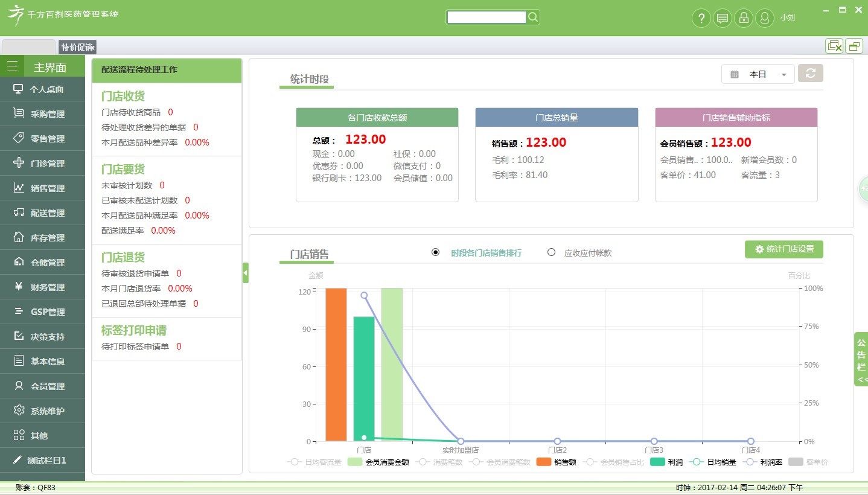Click in the top search input field
The height and width of the screenshot is (495, 868).
click(487, 18)
